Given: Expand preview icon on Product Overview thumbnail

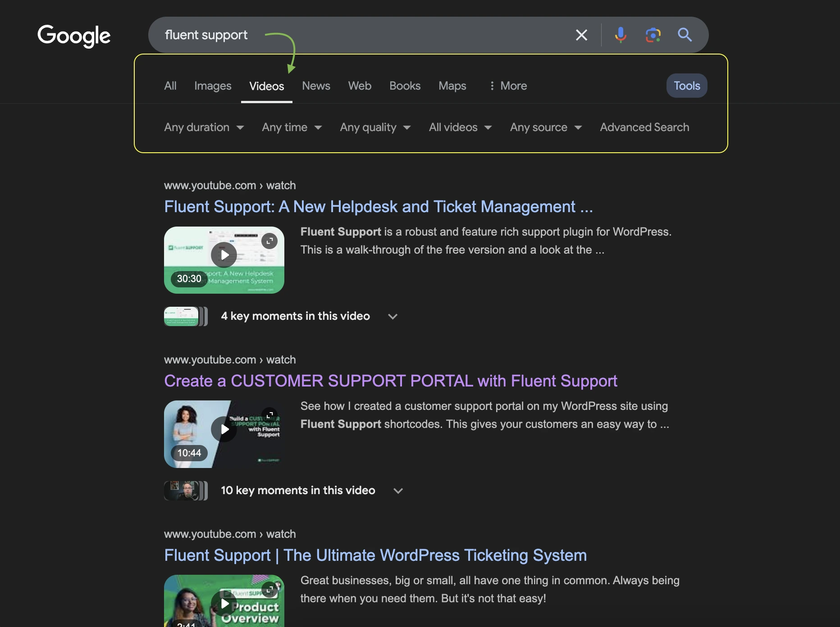Looking at the screenshot, I should click(x=269, y=590).
